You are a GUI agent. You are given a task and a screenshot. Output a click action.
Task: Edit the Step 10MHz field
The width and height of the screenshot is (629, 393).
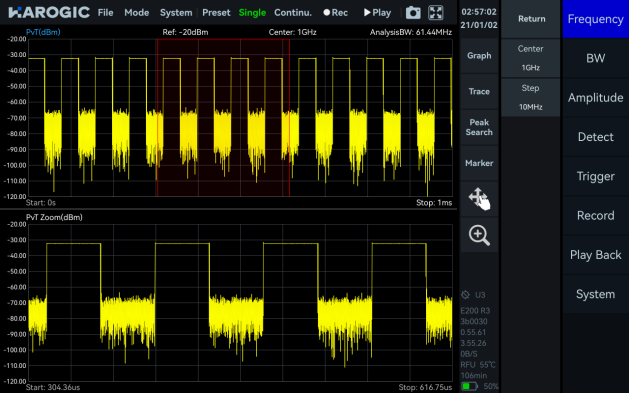coord(531,97)
